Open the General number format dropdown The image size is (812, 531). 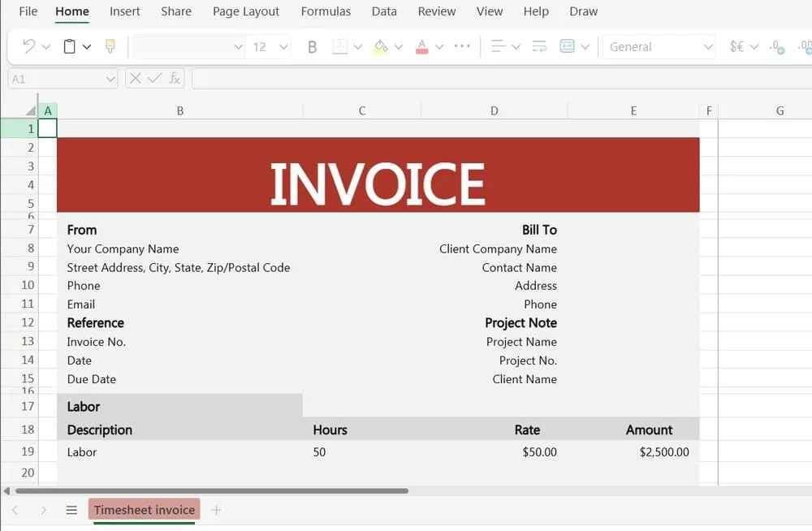coord(659,46)
